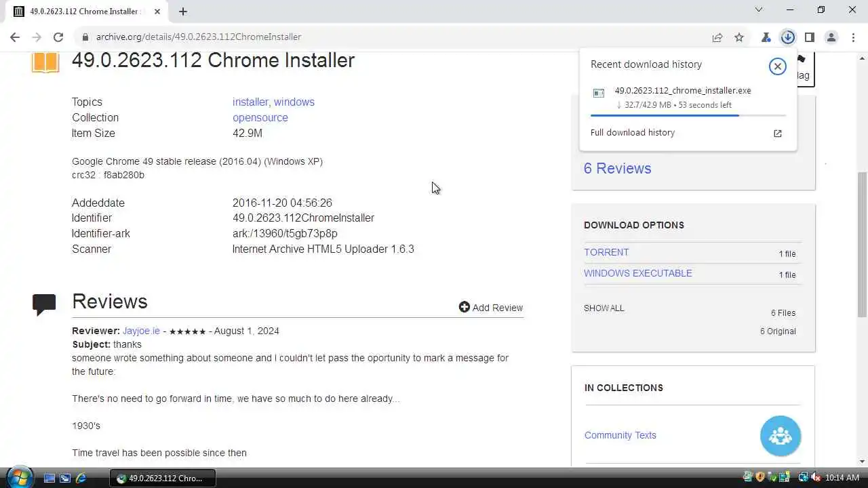The image size is (868, 488).
Task: Launch Internet Explorer from quick launch
Action: point(81,478)
